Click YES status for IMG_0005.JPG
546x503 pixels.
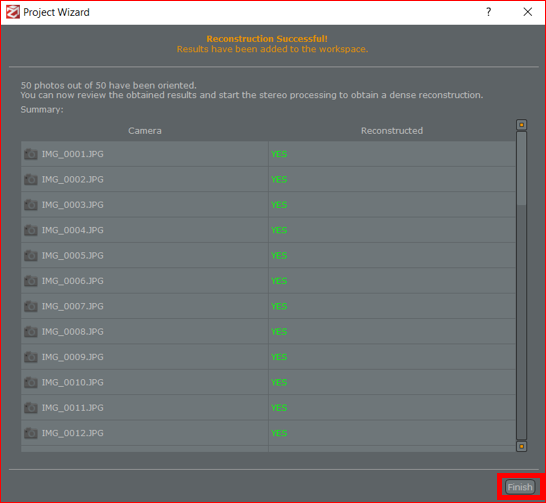(279, 256)
